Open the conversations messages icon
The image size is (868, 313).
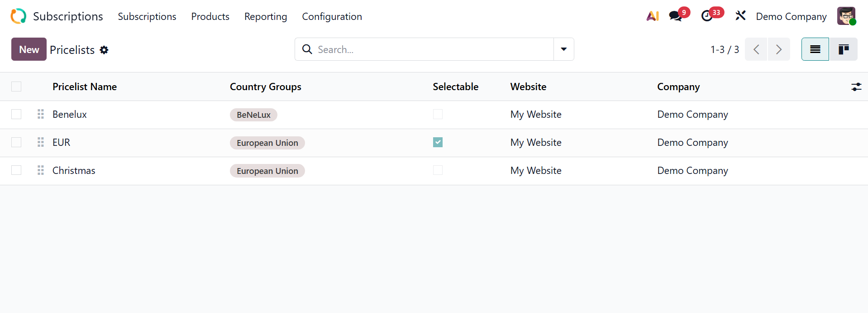[x=676, y=16]
